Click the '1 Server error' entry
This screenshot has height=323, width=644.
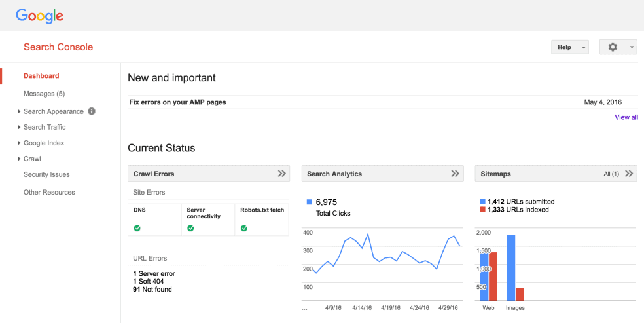click(x=154, y=274)
